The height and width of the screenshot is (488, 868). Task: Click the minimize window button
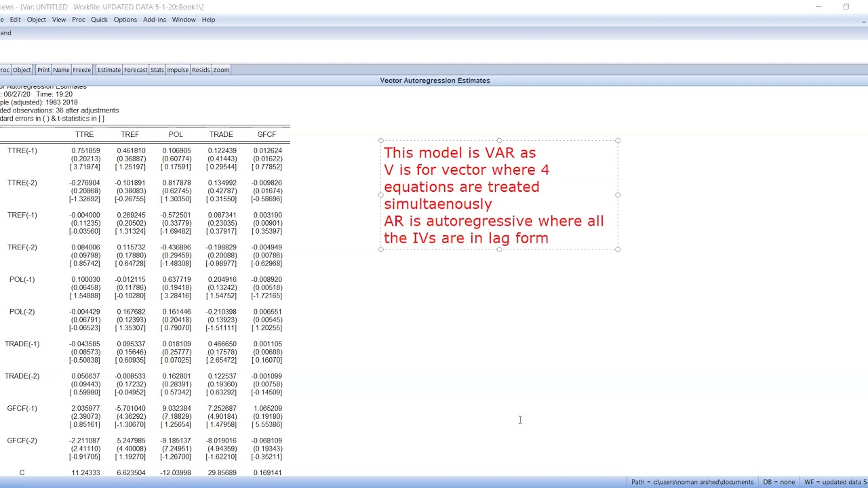[x=818, y=7]
